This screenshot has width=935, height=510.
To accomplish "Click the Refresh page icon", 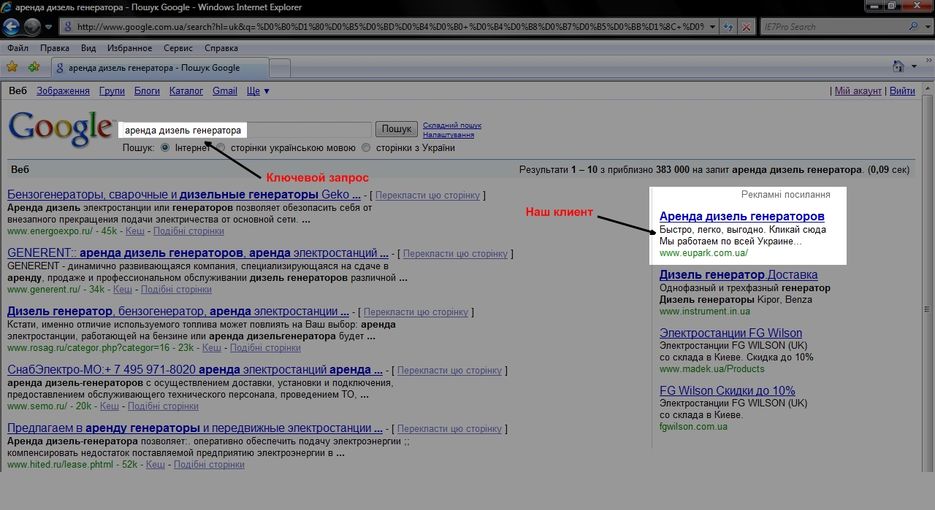I will [x=727, y=27].
